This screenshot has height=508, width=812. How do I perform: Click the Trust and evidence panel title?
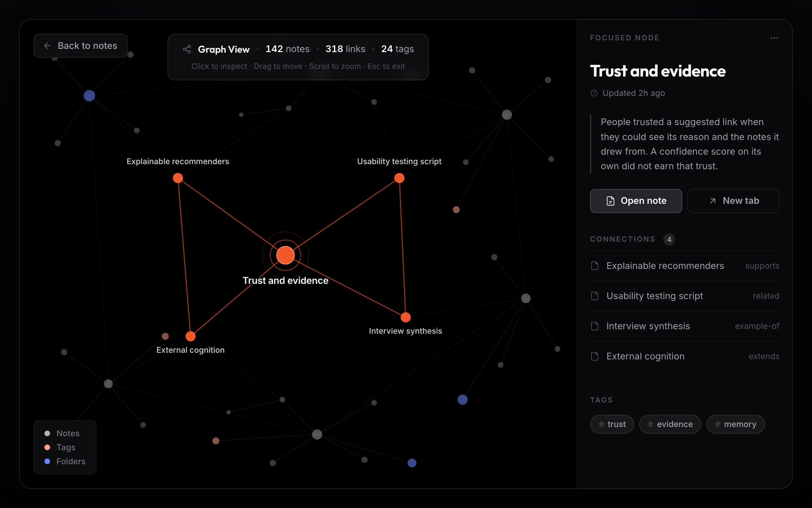pyautogui.click(x=658, y=71)
